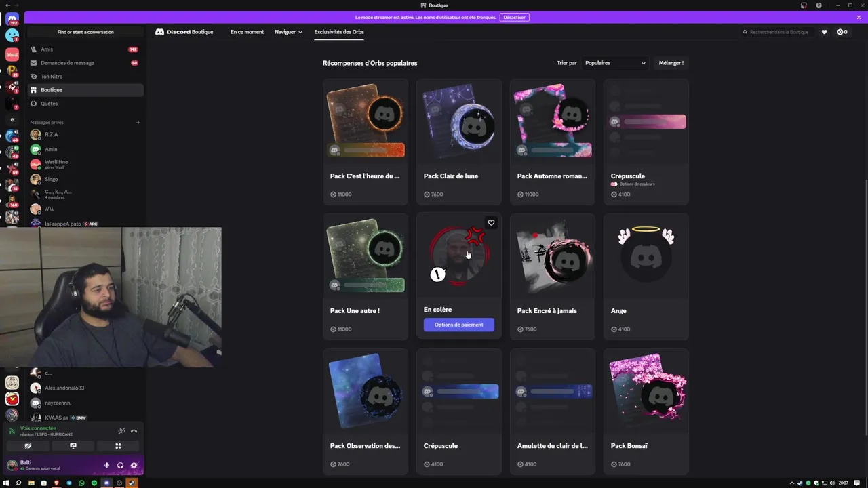
Task: Create a new private message with plus
Action: (x=138, y=123)
